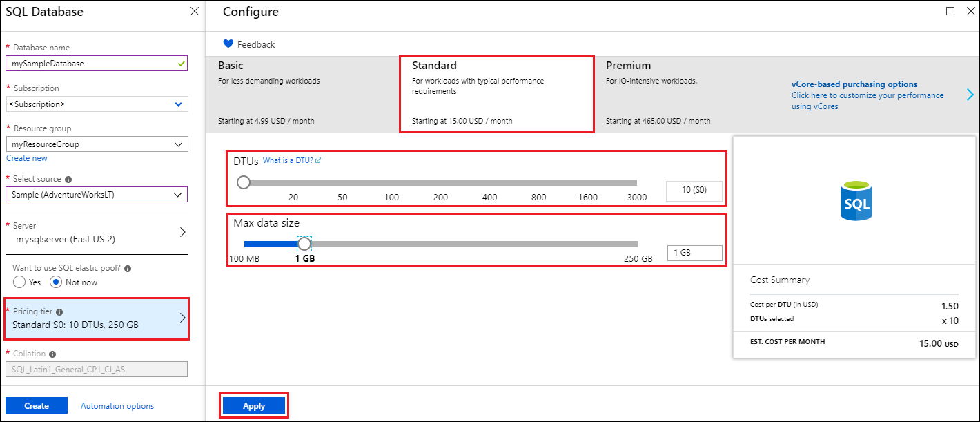The width and height of the screenshot is (980, 422).
Task: Click the Apply button
Action: pos(253,405)
